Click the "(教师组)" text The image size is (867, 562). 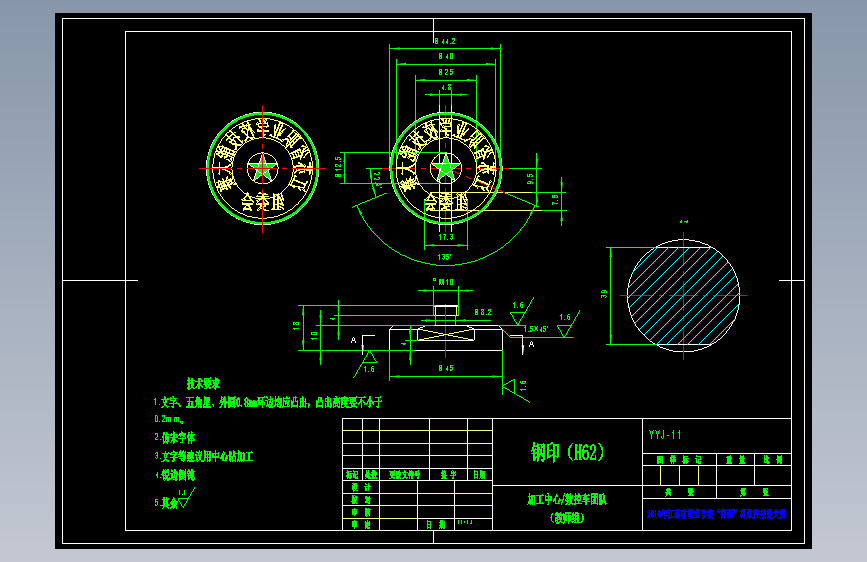pyautogui.click(x=567, y=518)
